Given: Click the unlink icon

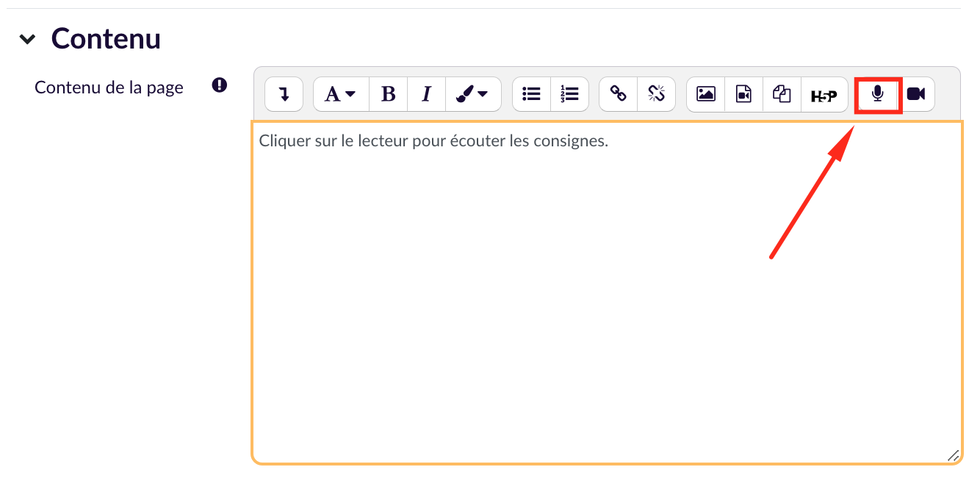Looking at the screenshot, I should tap(656, 94).
